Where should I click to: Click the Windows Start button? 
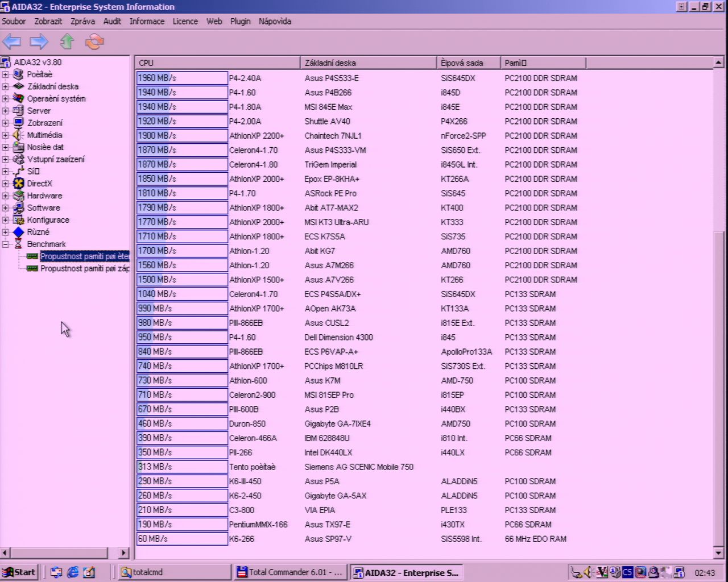pyautogui.click(x=19, y=572)
